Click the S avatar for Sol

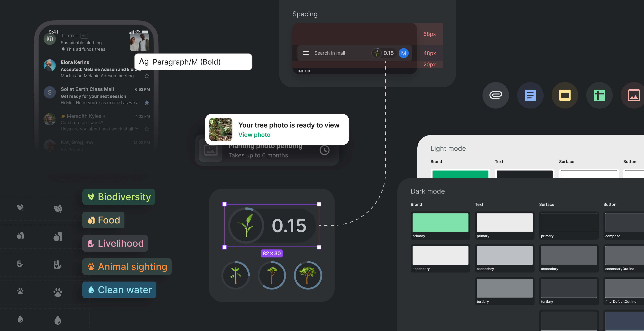click(50, 92)
